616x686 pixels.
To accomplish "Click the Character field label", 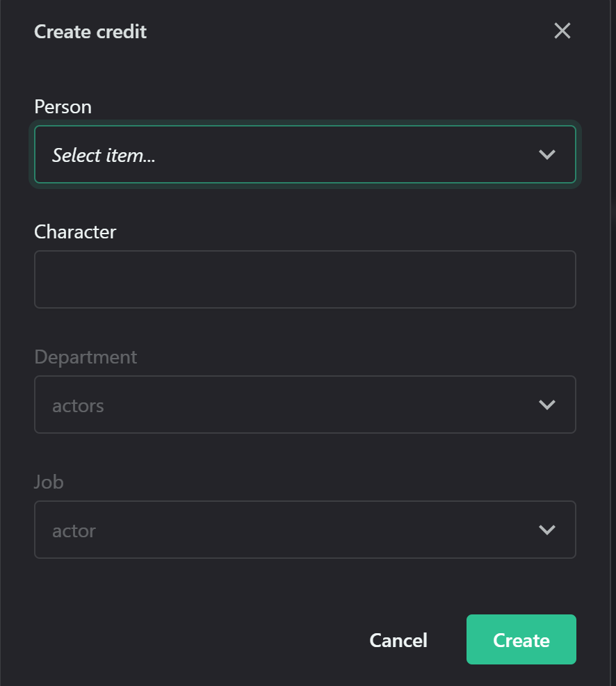I will (x=75, y=232).
